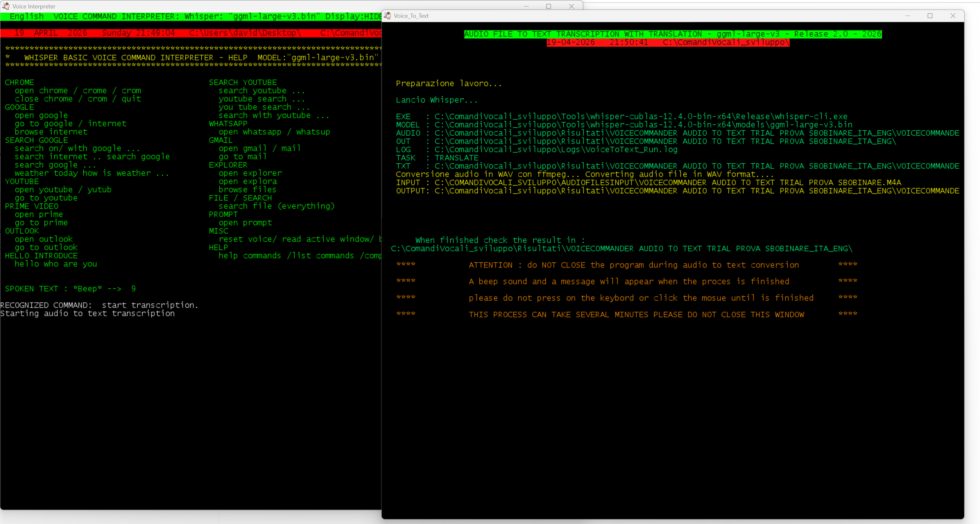The width and height of the screenshot is (980, 524).
Task: Click the Voice_To_Text title bar text
Action: [x=411, y=16]
